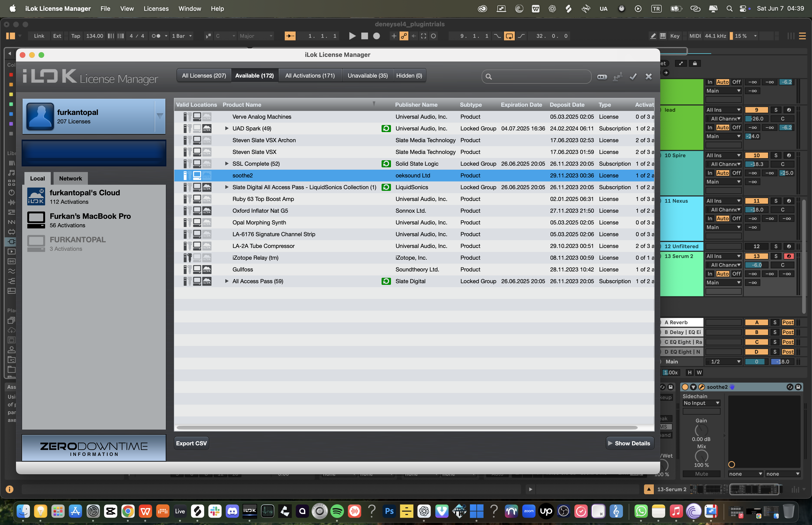
Task: Select the Furkan's MacBook Pro computer icon
Action: 36,220
